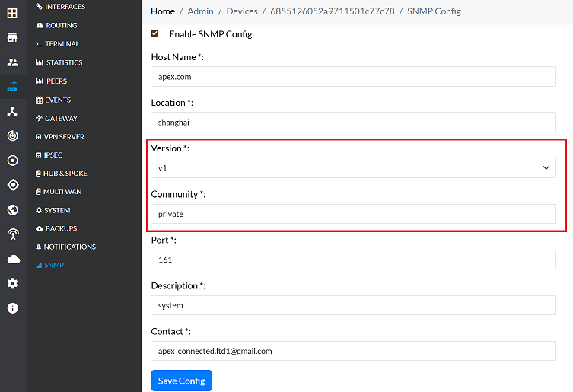Open the globe icon in left rail
Screen dimensions: 573x392
[x=12, y=210]
